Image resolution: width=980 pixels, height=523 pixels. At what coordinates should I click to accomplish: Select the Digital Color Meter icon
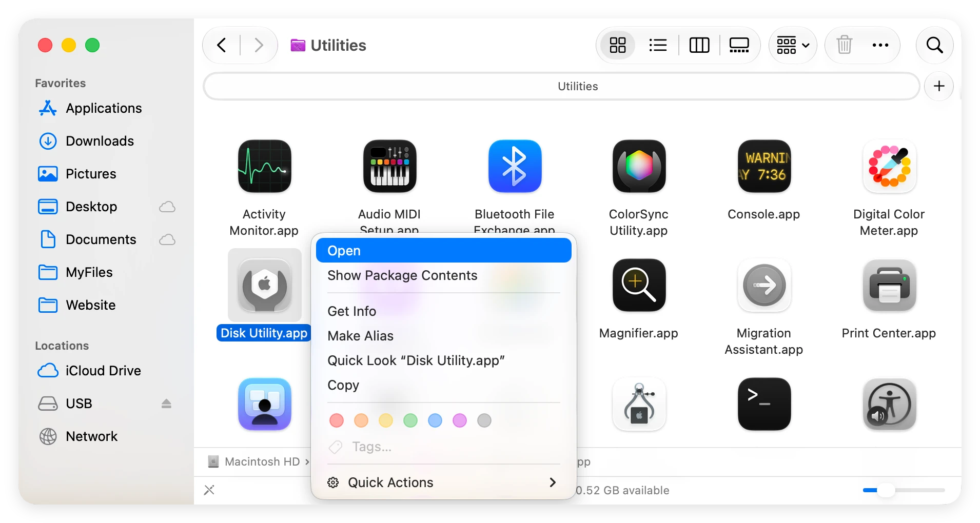889,166
